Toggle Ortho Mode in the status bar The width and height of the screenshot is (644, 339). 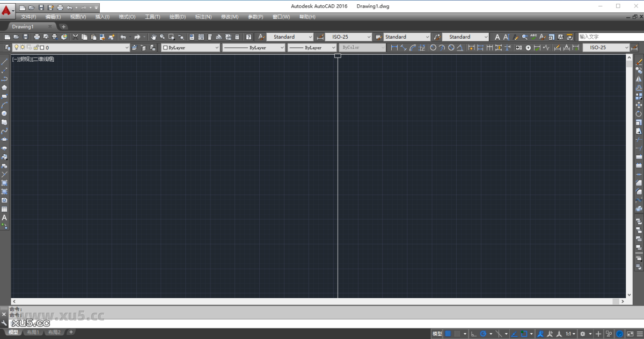[473, 332]
